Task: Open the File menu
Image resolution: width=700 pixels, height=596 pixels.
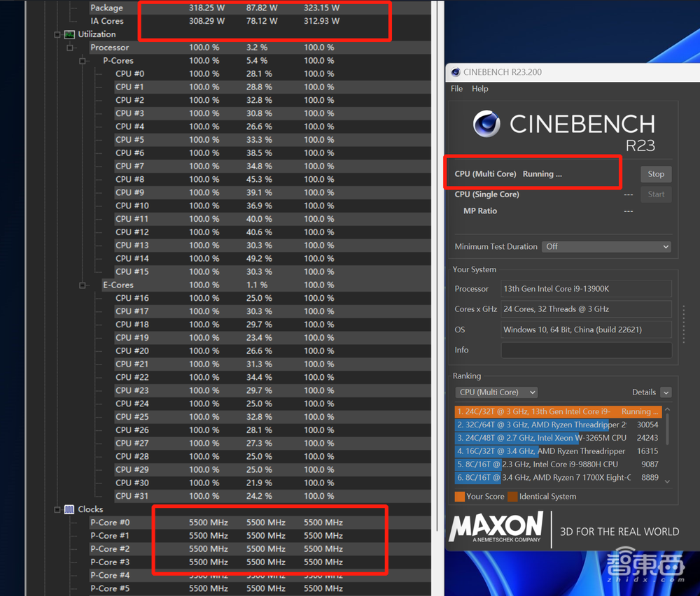Action: click(x=456, y=89)
